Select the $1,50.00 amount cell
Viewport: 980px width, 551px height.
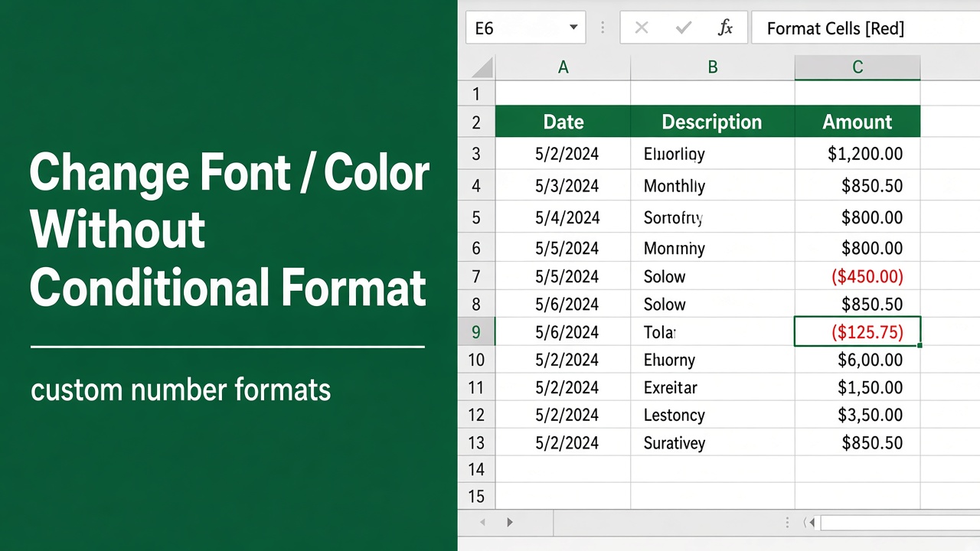(857, 387)
